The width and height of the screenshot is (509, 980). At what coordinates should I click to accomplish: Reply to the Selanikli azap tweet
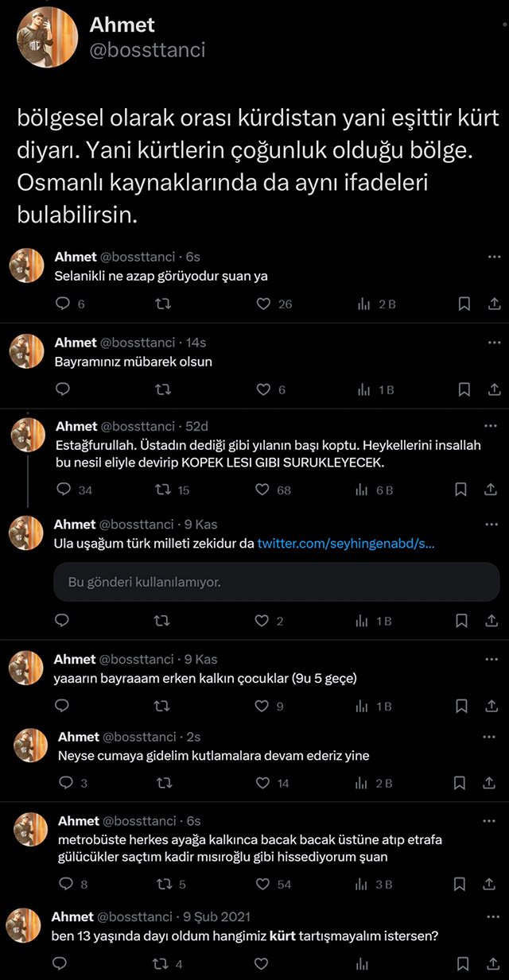[x=64, y=304]
